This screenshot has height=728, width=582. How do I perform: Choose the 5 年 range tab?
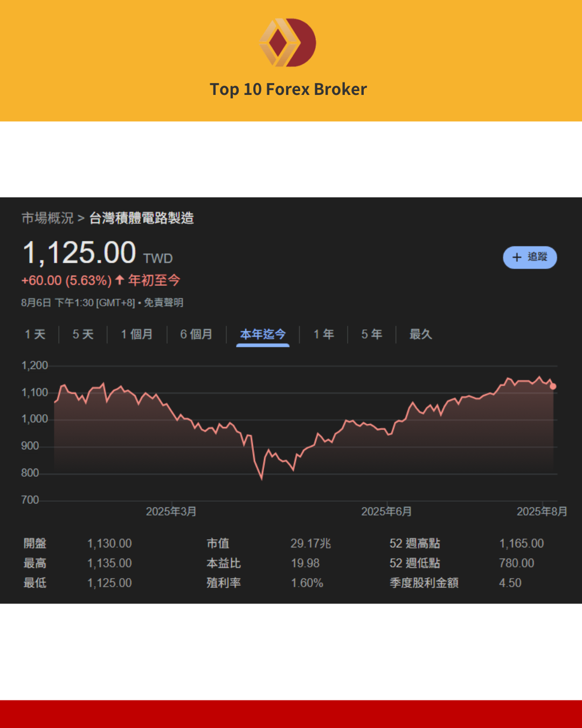tap(372, 334)
